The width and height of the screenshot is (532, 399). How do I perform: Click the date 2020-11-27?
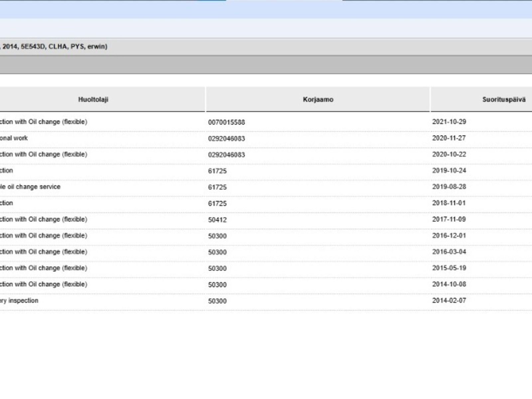(x=449, y=138)
